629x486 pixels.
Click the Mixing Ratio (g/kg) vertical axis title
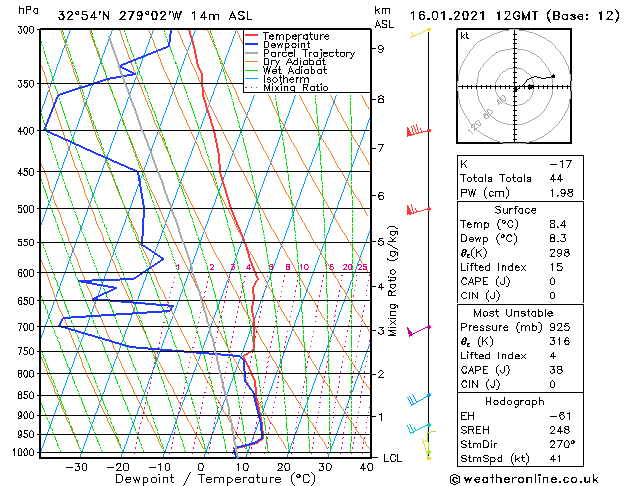[393, 281]
